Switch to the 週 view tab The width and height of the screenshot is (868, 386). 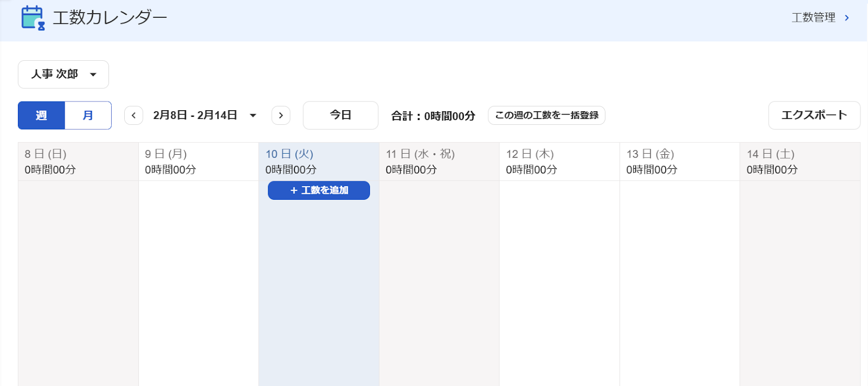pos(41,115)
